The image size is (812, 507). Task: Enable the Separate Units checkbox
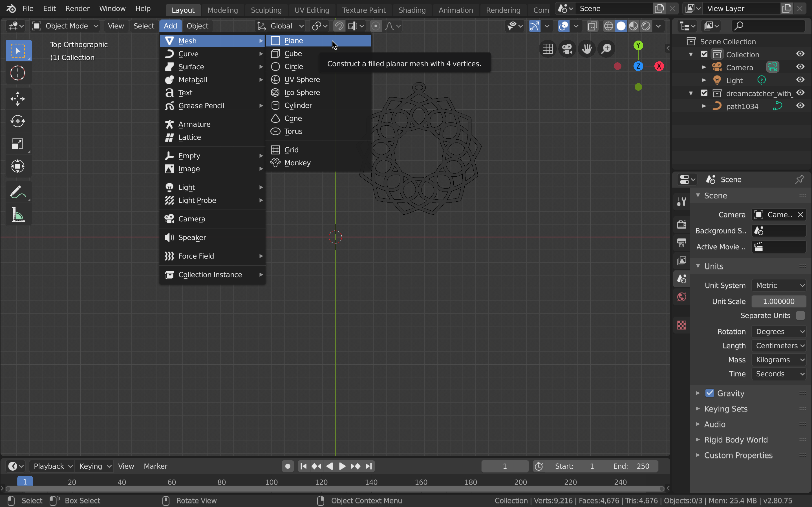(x=800, y=315)
